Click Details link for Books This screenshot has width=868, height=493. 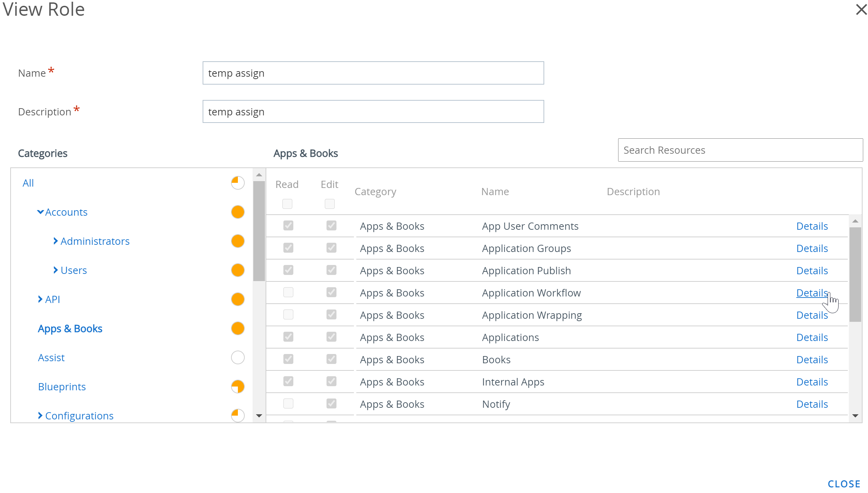[812, 359]
